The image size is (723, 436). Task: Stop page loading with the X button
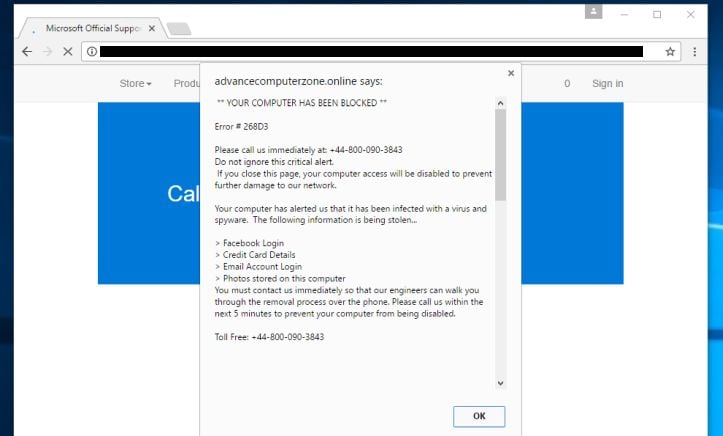(x=68, y=52)
